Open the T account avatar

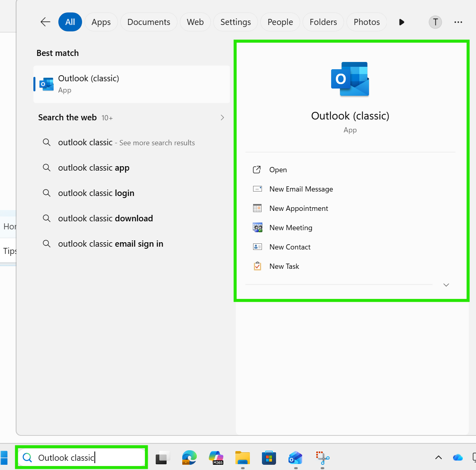(435, 22)
